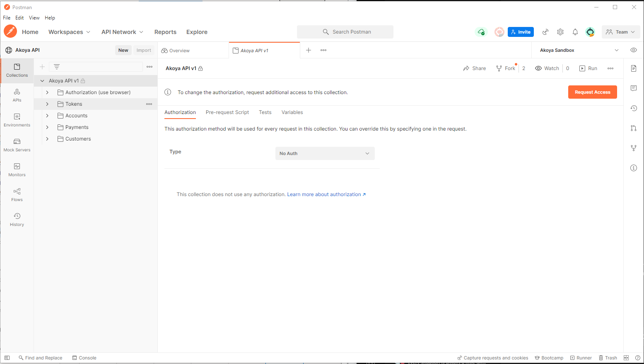Open the History sidebar panel
Screen dimensions: 644x364
pos(17,220)
